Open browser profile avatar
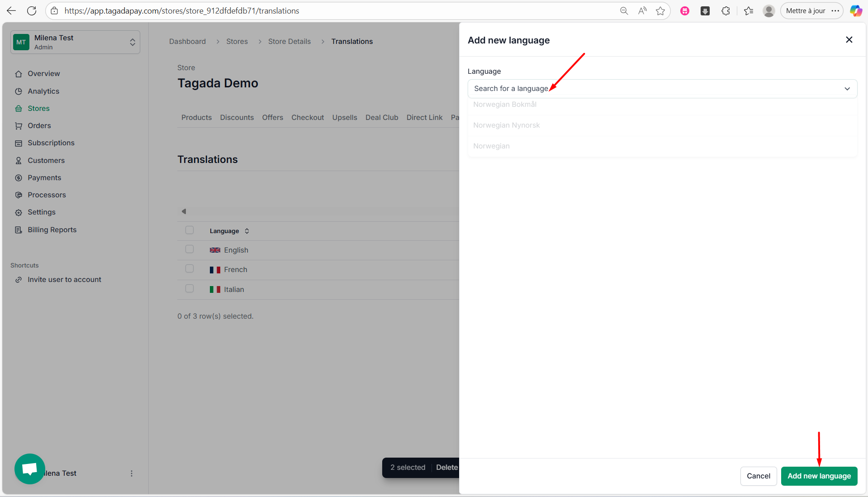868x497 pixels. click(x=769, y=11)
